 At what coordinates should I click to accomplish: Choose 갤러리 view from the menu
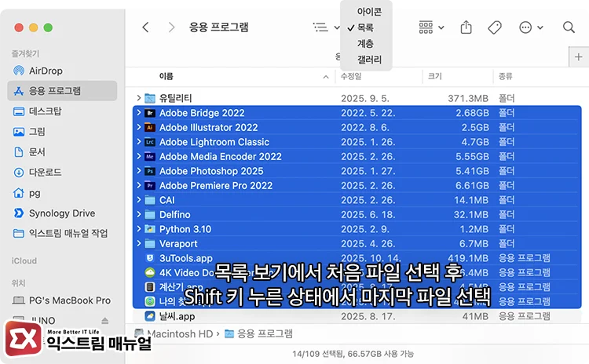click(x=369, y=60)
